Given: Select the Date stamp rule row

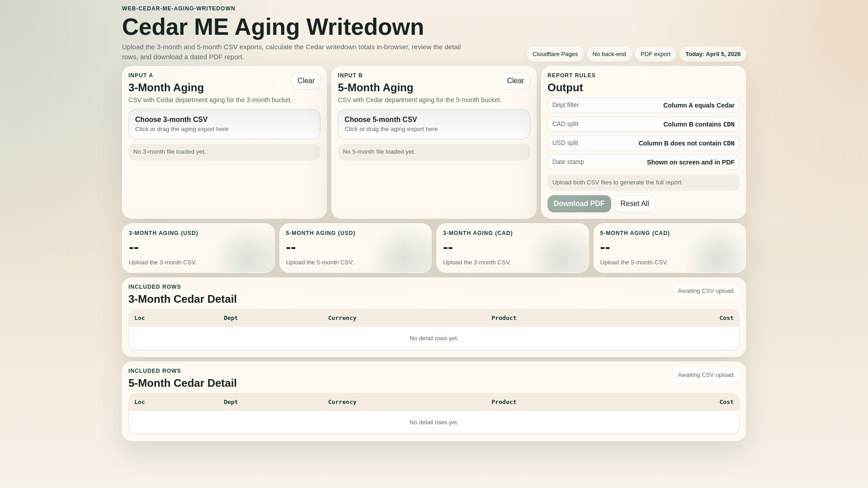Looking at the screenshot, I should pos(643,162).
